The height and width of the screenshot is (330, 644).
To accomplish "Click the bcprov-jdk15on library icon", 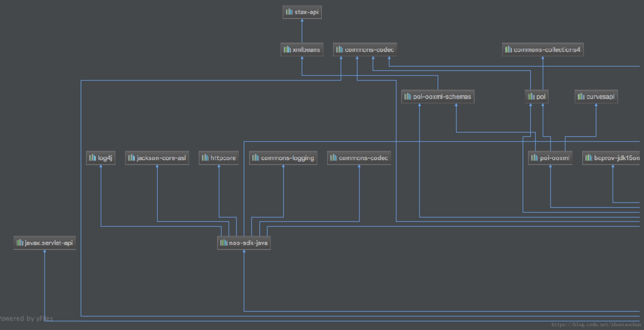I will tap(589, 158).
